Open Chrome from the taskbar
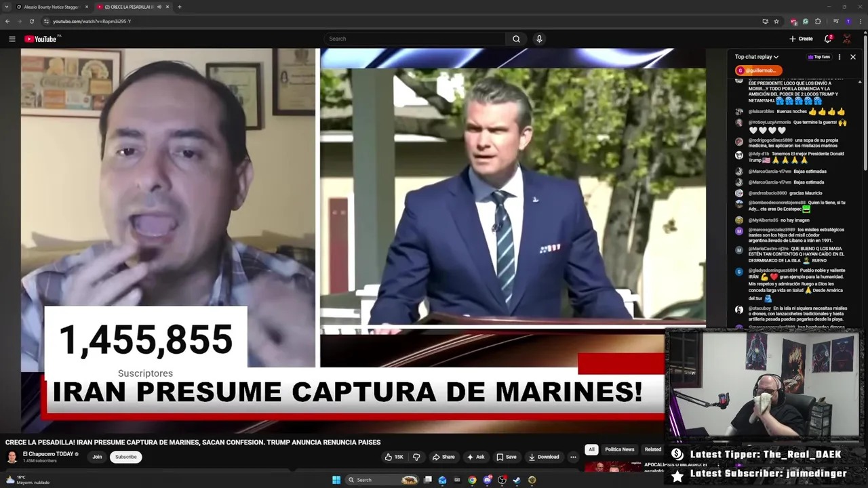The image size is (868, 488). click(472, 480)
